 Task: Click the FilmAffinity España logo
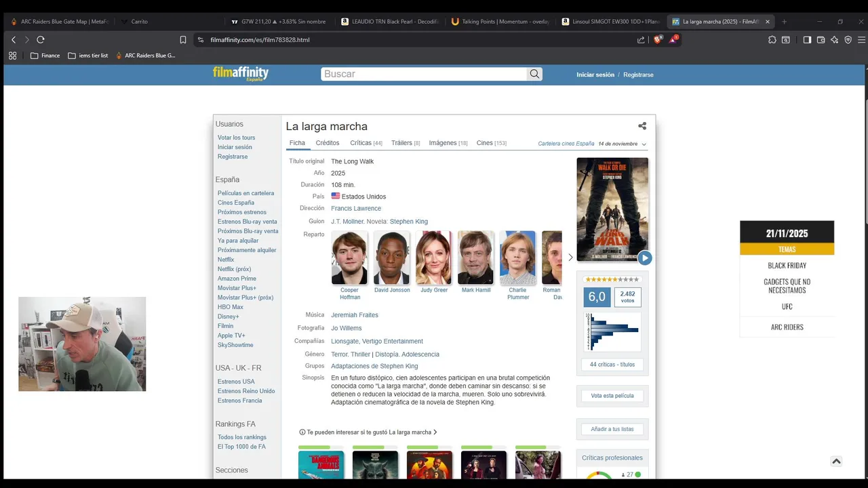tap(240, 74)
